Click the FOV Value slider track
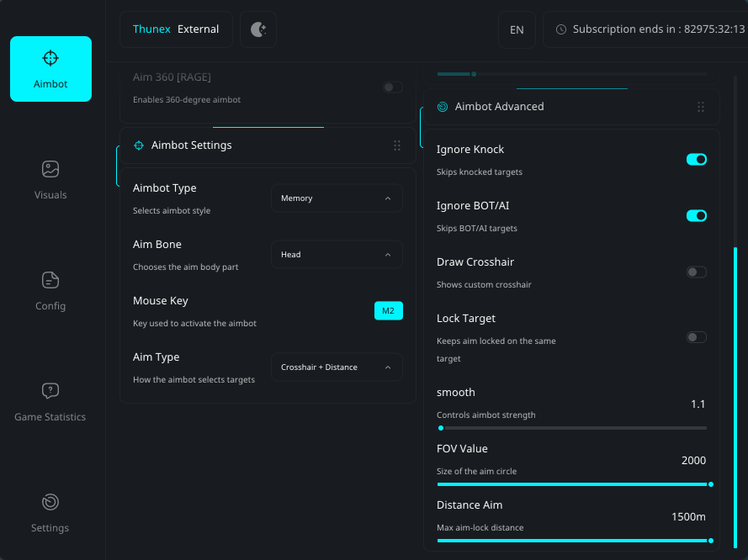The height and width of the screenshot is (560, 748). 572,484
